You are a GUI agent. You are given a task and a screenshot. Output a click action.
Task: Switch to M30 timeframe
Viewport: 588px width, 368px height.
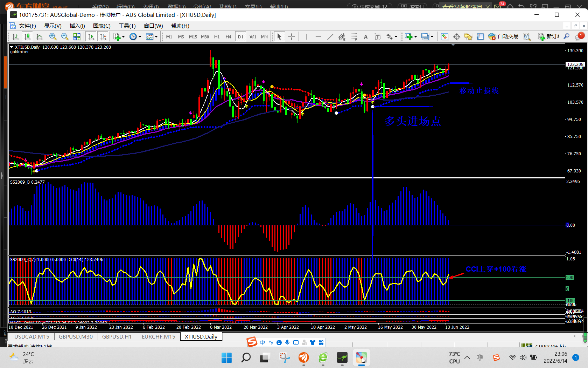tap(205, 36)
